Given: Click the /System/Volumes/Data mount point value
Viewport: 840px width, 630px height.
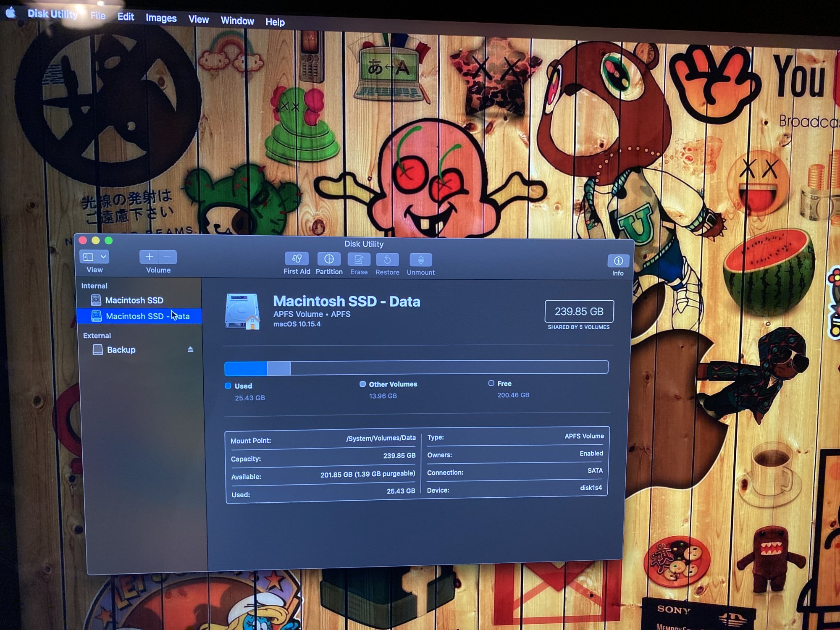Looking at the screenshot, I should (x=381, y=438).
